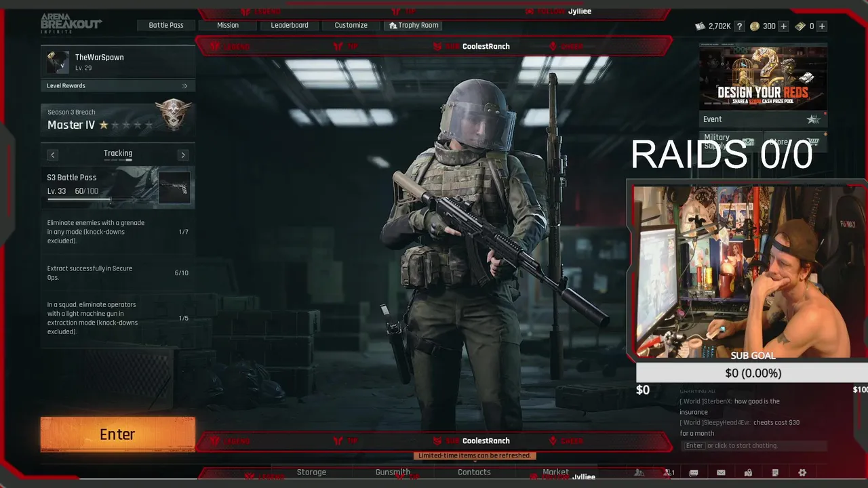Click TheWarSpawn player avatar

pyautogui.click(x=58, y=62)
